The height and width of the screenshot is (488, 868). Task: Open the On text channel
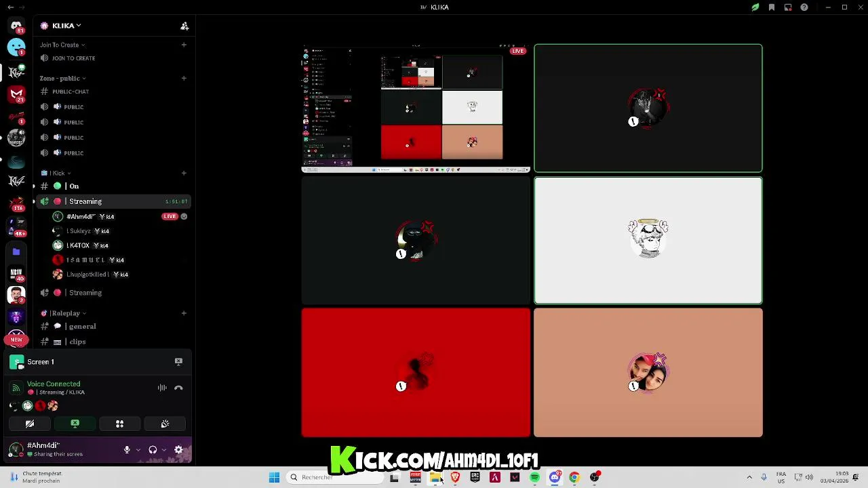point(113,186)
